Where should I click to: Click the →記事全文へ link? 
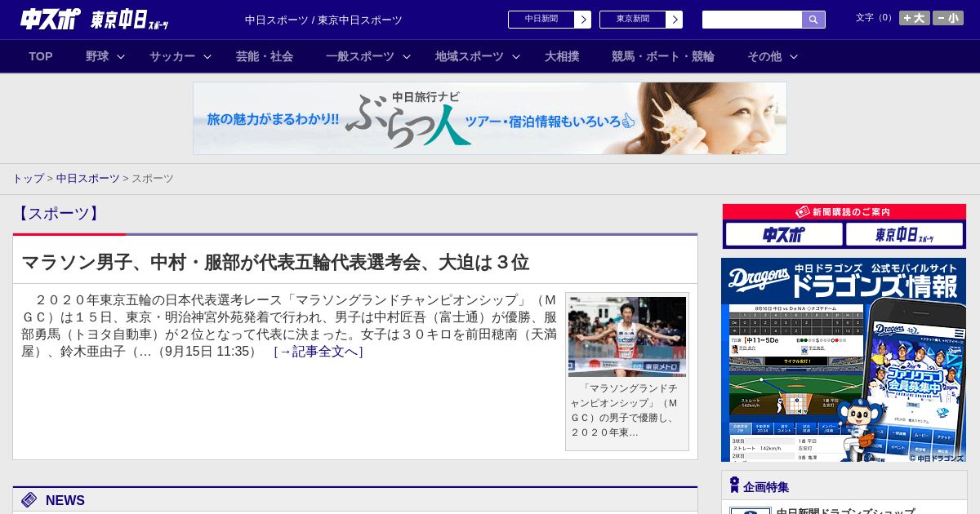click(x=318, y=352)
